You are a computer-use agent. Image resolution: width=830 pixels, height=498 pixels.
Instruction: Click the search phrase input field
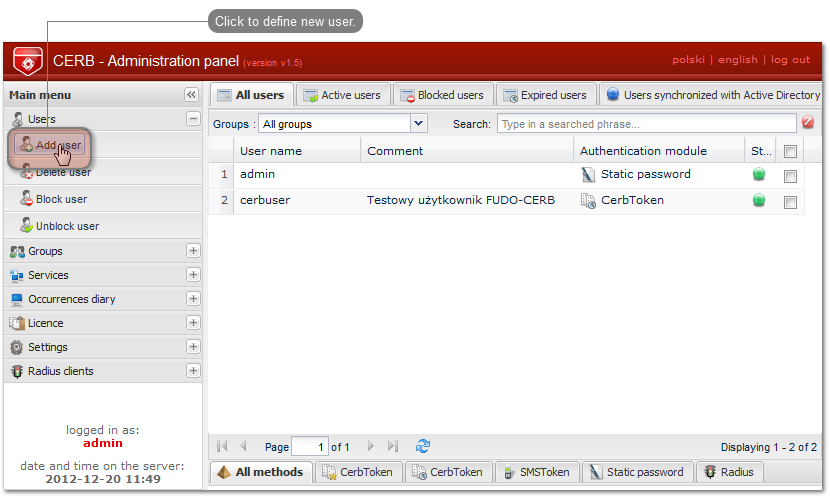(x=646, y=124)
